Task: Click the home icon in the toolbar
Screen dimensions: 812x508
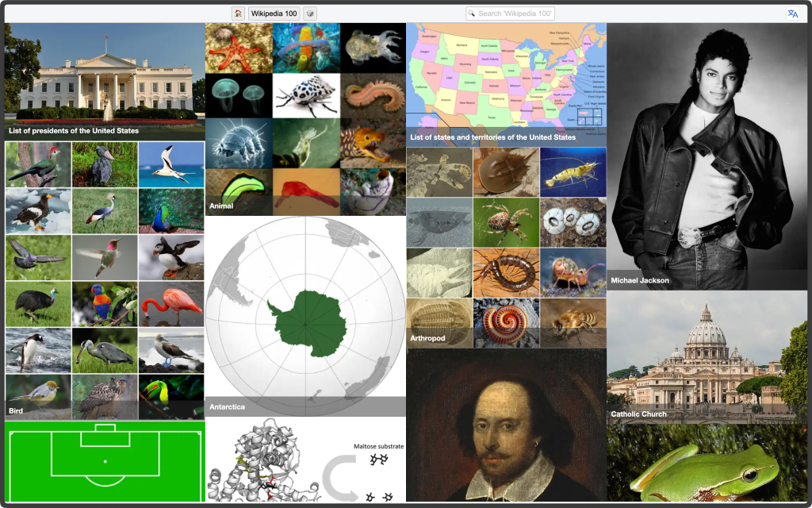Action: tap(238, 13)
